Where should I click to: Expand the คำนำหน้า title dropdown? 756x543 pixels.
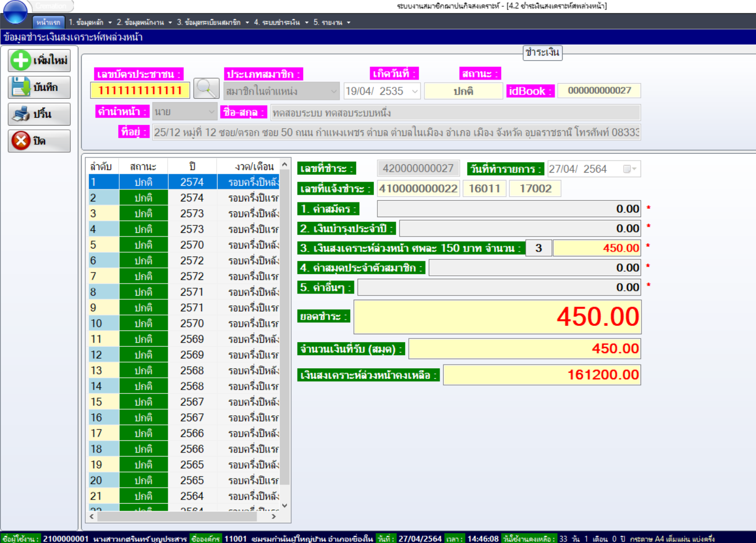[211, 112]
